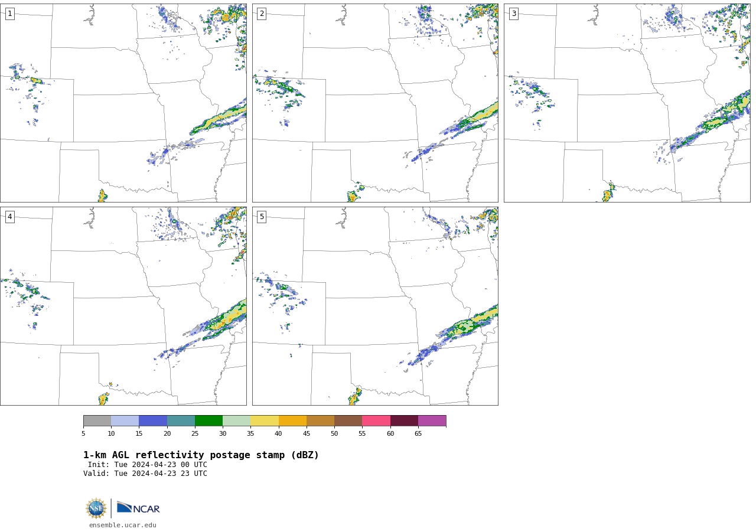Select the yellow 35-40 dBZ swatch
The image size is (756, 532).
(265, 421)
